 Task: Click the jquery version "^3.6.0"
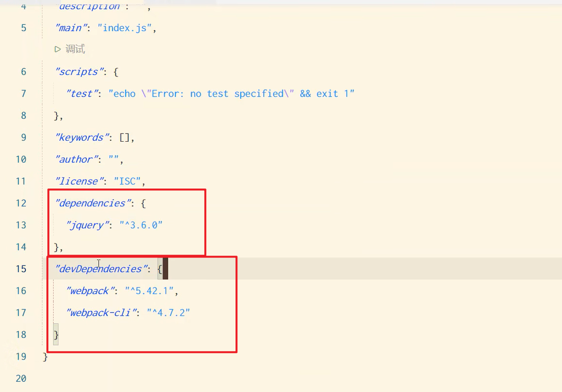(x=141, y=225)
